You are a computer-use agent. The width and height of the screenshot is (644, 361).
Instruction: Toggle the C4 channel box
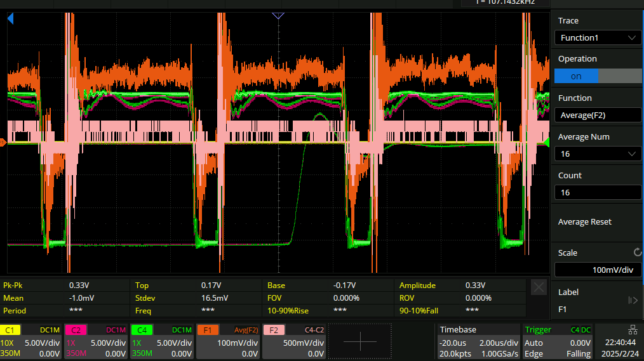161,341
